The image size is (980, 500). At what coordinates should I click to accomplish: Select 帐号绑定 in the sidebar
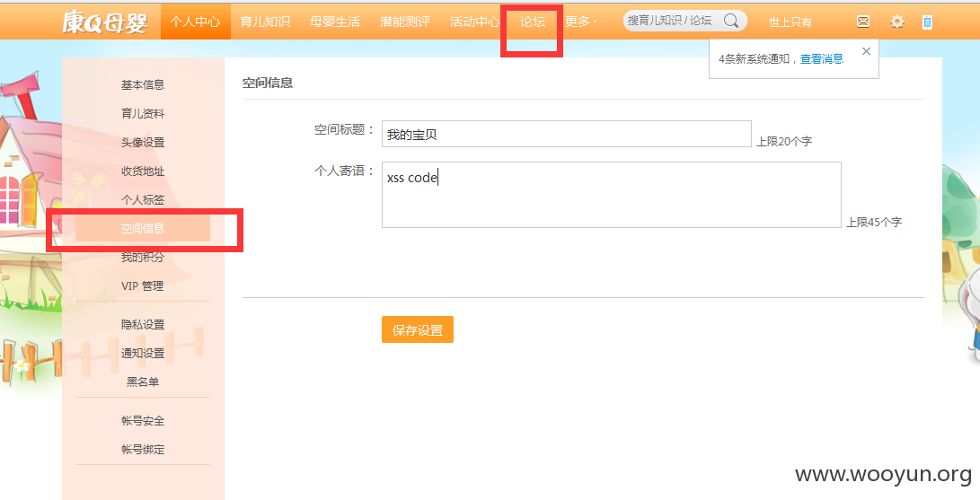click(143, 450)
